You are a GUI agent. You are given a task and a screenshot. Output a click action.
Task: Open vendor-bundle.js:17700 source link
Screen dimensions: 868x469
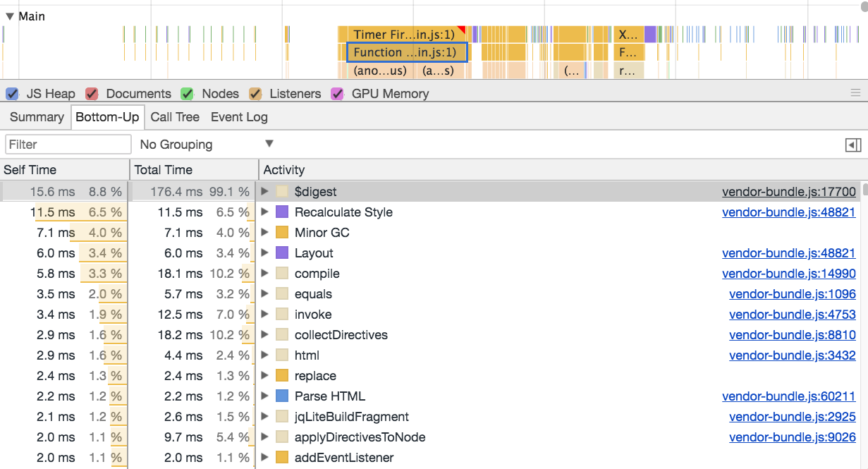pyautogui.click(x=789, y=192)
